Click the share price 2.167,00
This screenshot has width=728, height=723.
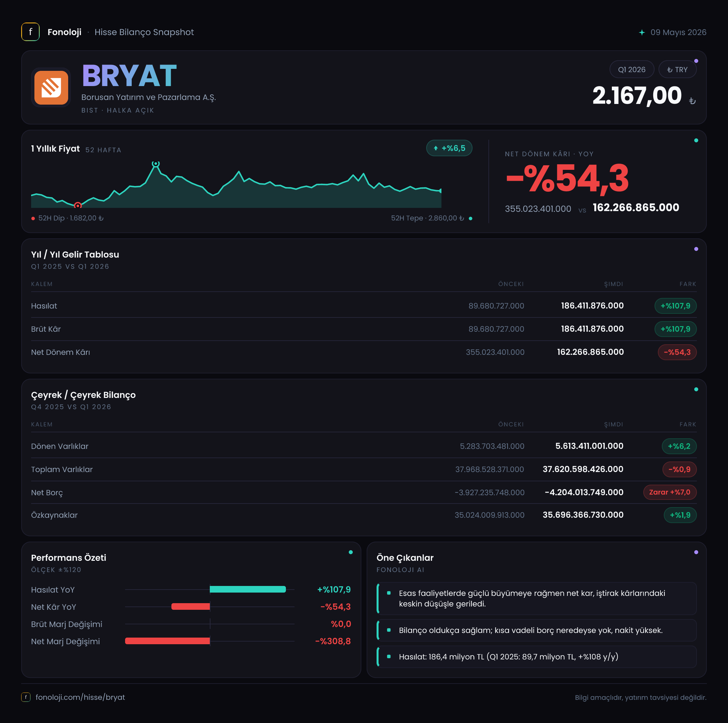click(637, 95)
